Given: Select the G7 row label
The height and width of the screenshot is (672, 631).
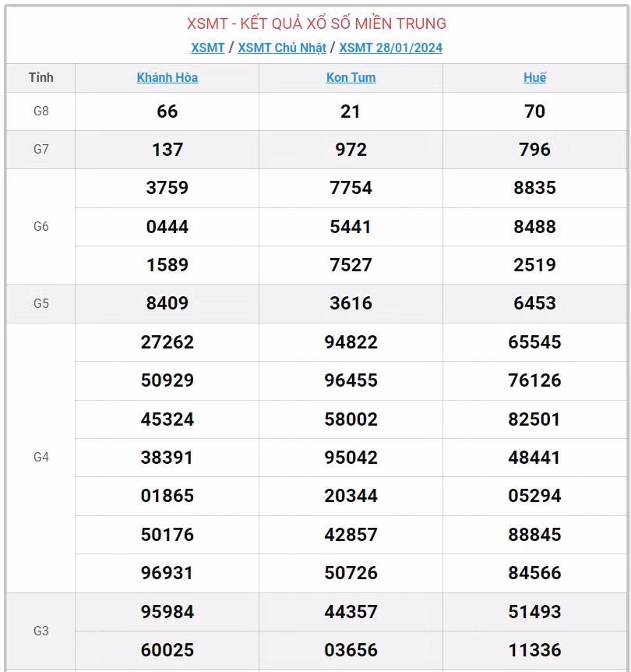Looking at the screenshot, I should 41,150.
